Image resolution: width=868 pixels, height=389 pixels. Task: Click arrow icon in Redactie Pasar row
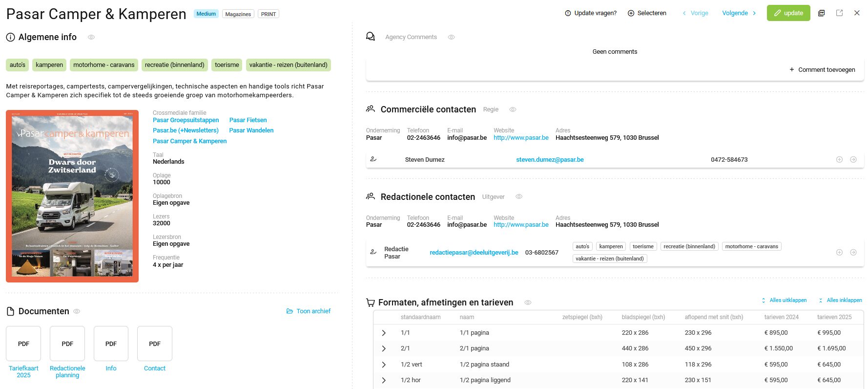(853, 253)
